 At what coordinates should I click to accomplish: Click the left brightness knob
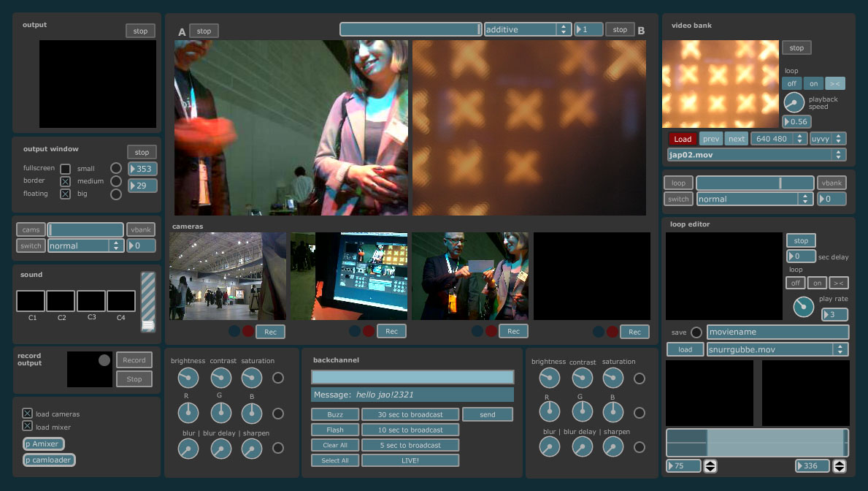tap(188, 378)
